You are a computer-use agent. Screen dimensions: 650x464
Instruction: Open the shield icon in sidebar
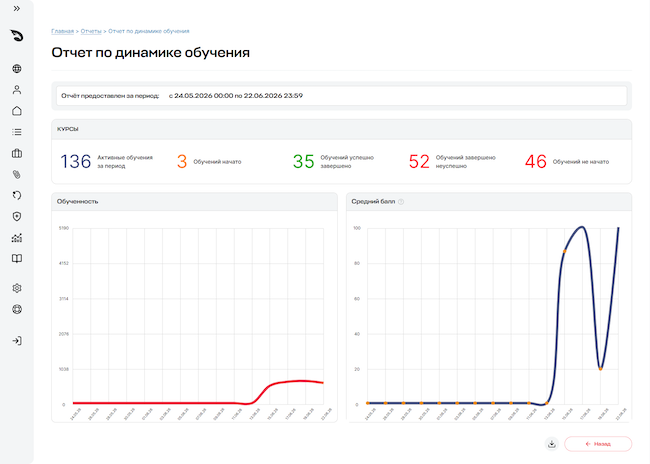pyautogui.click(x=17, y=216)
